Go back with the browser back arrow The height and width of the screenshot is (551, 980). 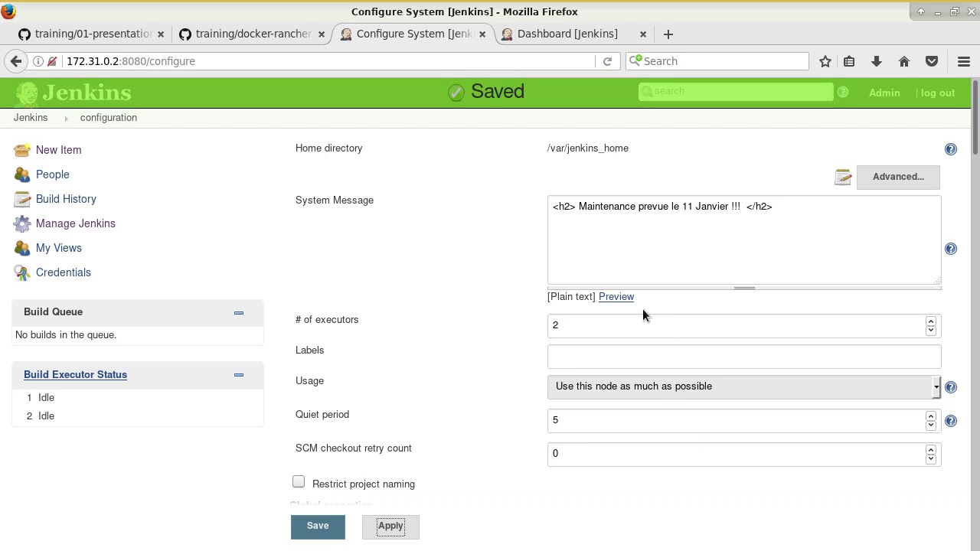coord(16,61)
